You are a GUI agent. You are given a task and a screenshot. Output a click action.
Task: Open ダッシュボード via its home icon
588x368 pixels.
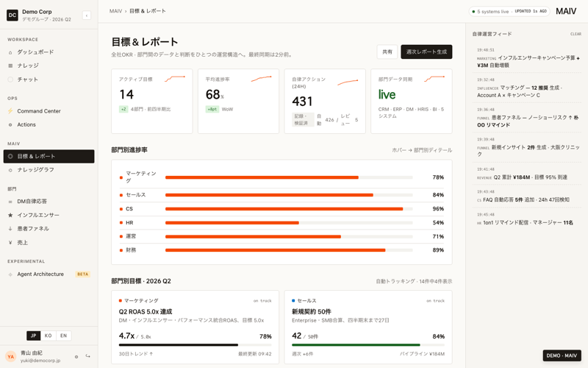pos(10,52)
